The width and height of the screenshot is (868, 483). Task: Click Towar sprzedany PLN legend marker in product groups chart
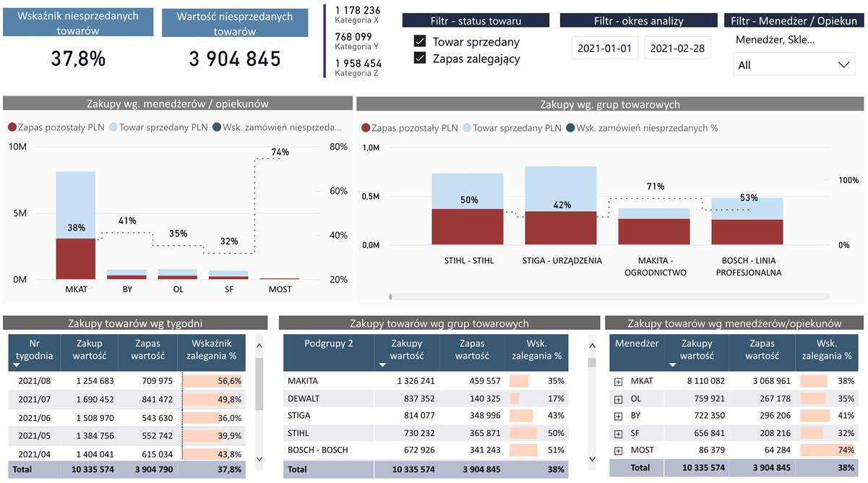466,128
